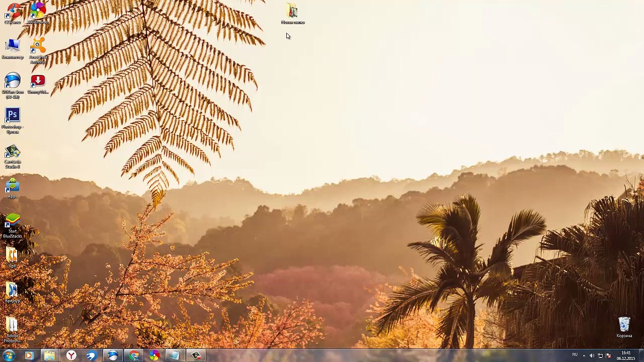Open the Camtasia Studio 8 shortcut
644x362 pixels.
[x=13, y=156]
